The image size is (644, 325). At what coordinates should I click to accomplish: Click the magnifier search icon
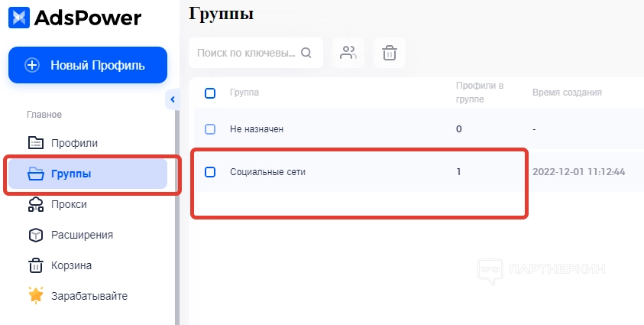(306, 53)
